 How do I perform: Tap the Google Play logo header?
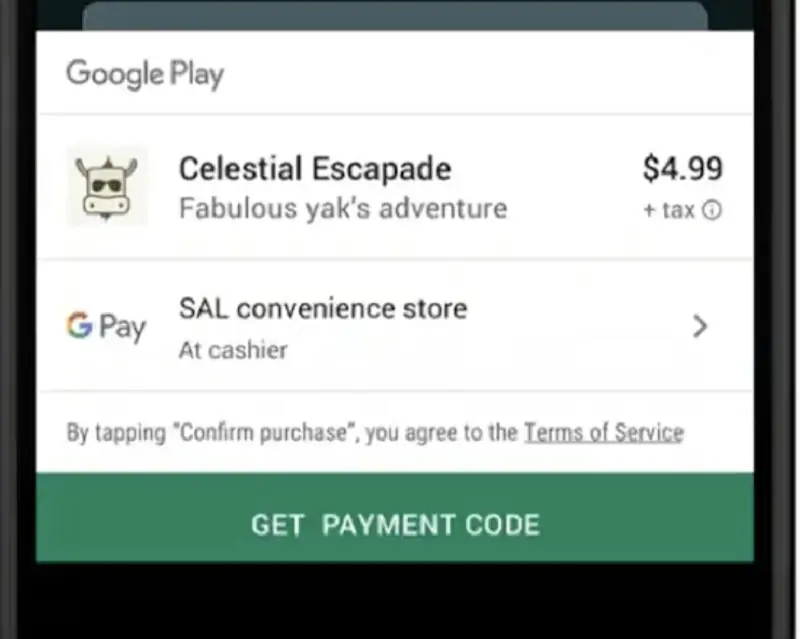(x=145, y=75)
